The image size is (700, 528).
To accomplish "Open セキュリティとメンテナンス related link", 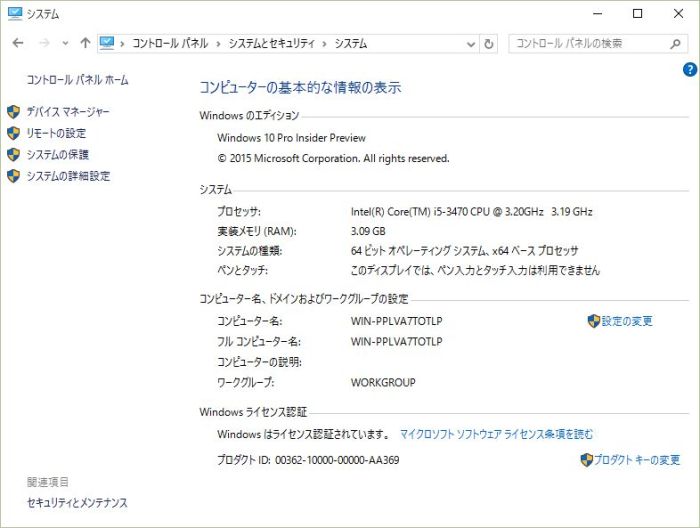I will pos(77,503).
